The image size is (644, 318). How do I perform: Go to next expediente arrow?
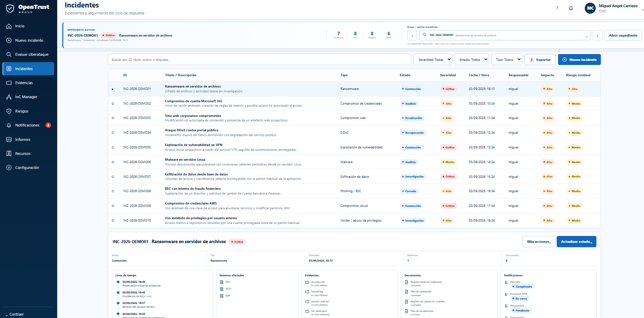coord(597,36)
